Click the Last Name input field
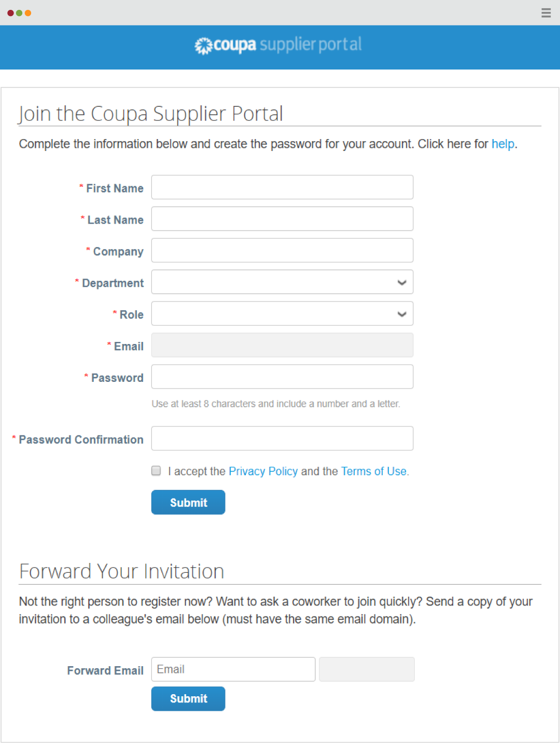 (x=282, y=218)
